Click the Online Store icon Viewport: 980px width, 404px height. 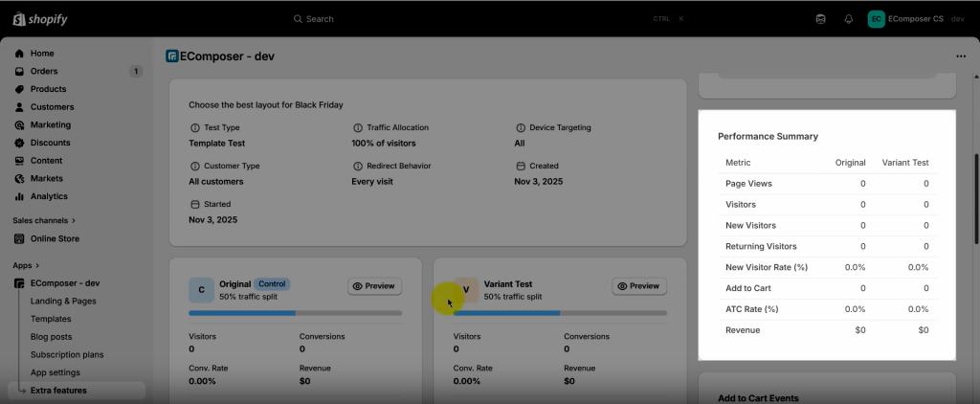(x=19, y=238)
